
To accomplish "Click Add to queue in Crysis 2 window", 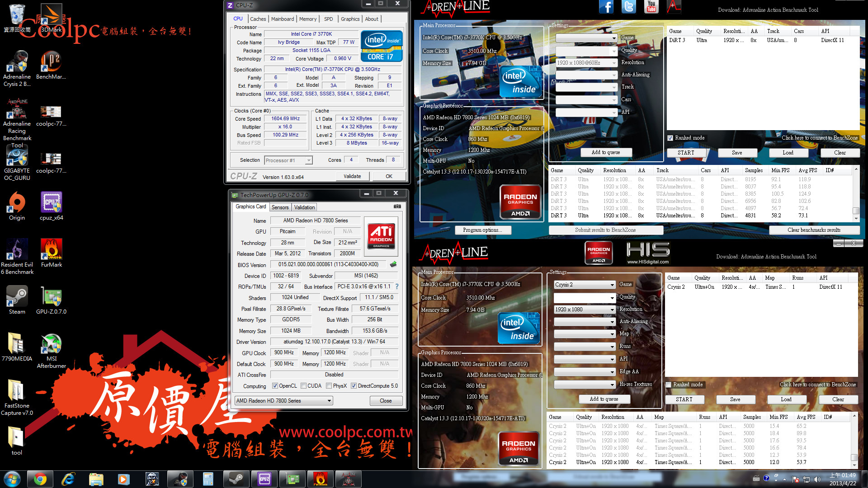I will coord(604,399).
